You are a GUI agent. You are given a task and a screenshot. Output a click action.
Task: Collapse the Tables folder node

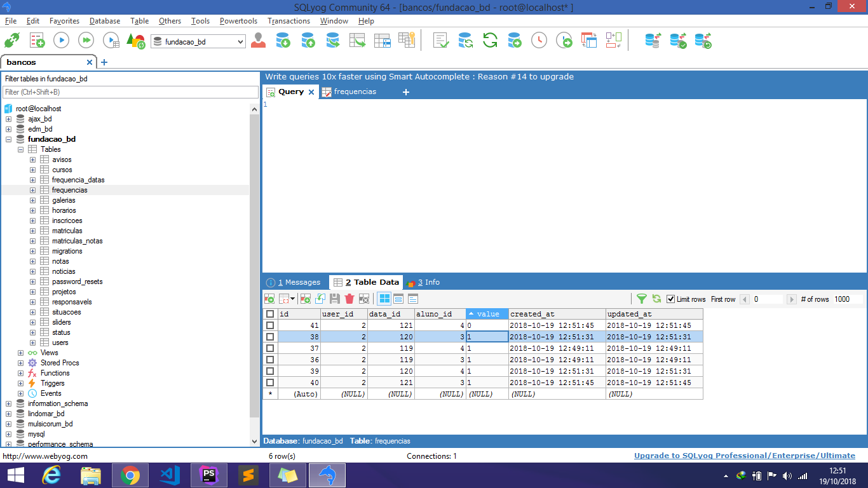pyautogui.click(x=20, y=149)
